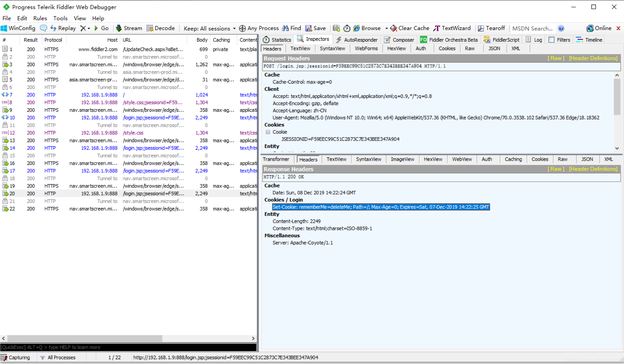Screen dimensions: 624x364
Task: Click the blue help icon
Action: point(561,28)
